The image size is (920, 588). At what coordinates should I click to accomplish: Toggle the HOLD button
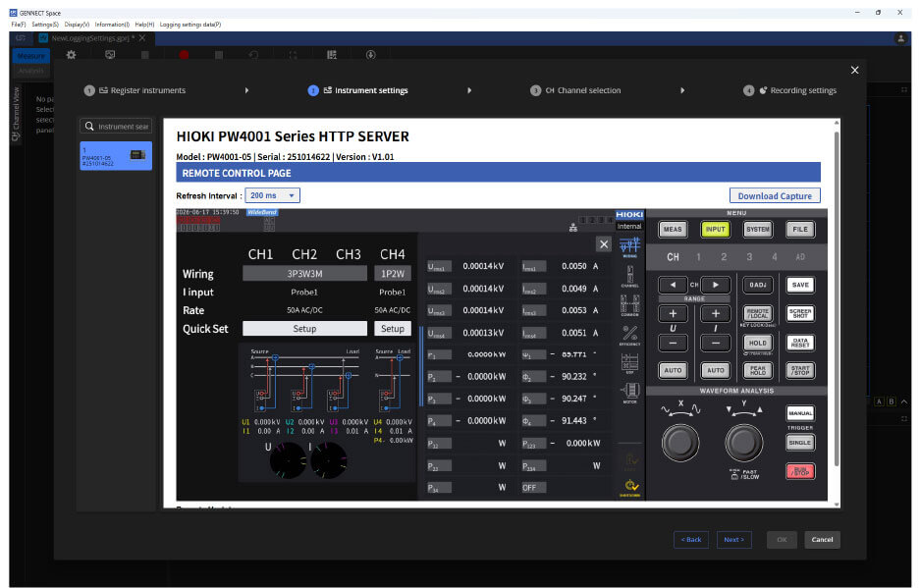tap(758, 343)
